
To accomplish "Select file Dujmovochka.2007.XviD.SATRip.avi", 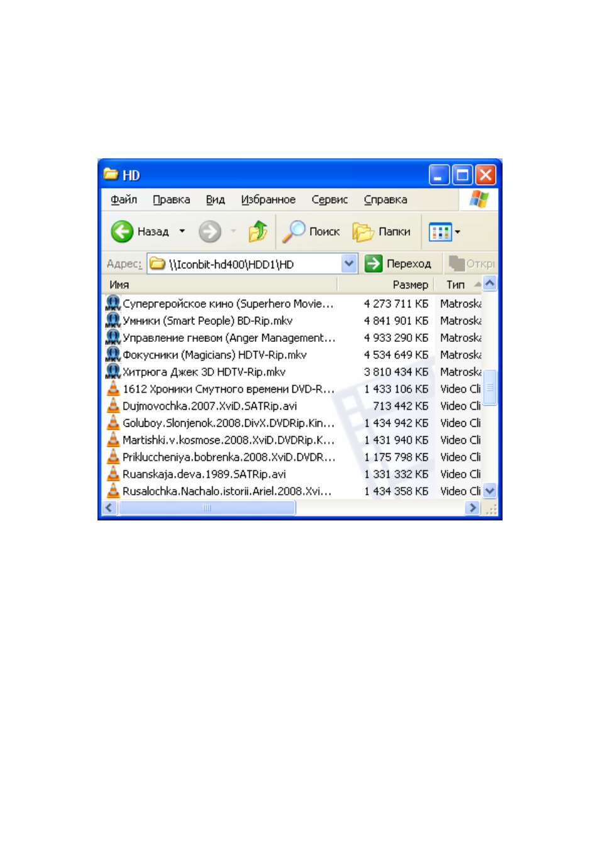I will click(x=209, y=405).
